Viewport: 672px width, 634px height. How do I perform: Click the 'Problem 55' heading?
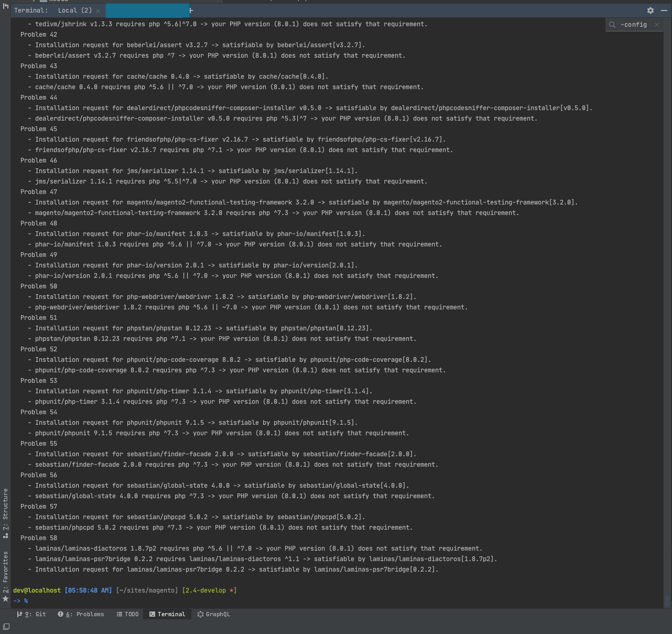(x=39, y=444)
